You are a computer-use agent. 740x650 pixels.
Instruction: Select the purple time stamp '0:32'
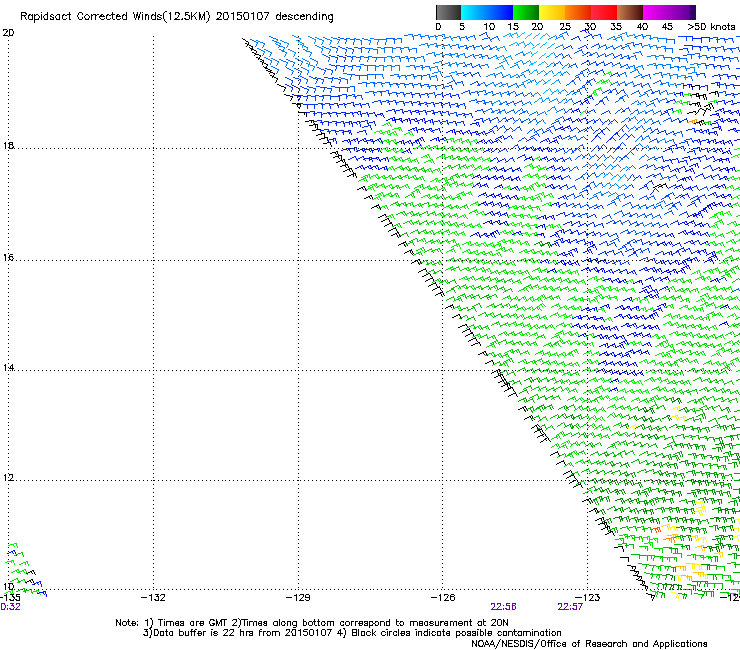pyautogui.click(x=10, y=607)
